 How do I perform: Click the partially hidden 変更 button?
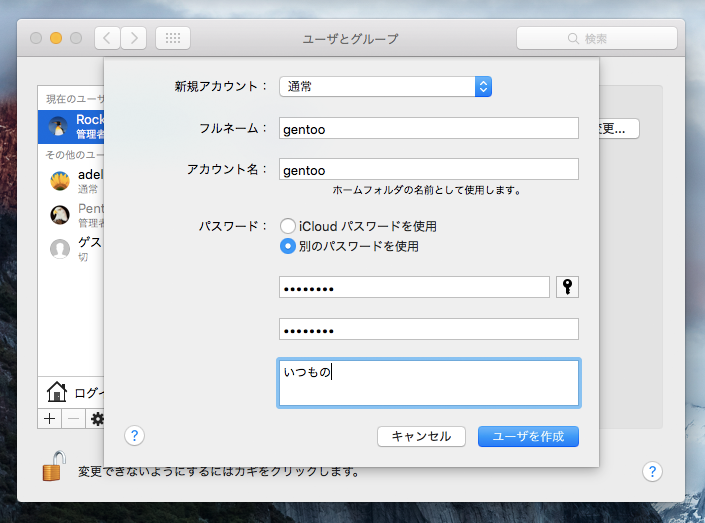pos(619,129)
